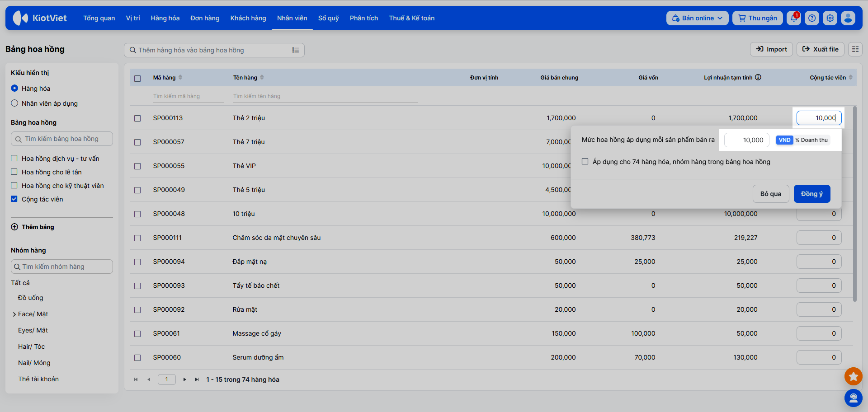Open the Sổ quỹ menu
This screenshot has height=412, width=868.
click(x=329, y=18)
